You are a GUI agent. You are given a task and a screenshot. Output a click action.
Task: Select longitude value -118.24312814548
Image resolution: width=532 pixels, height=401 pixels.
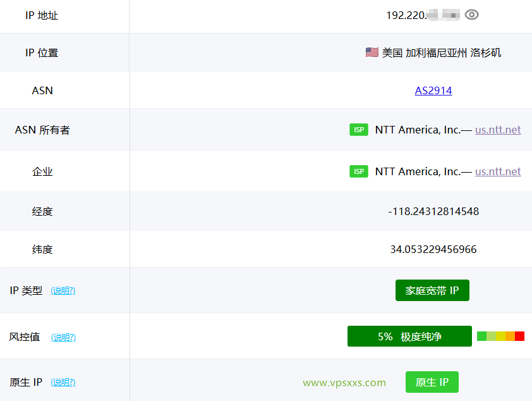[x=433, y=211]
